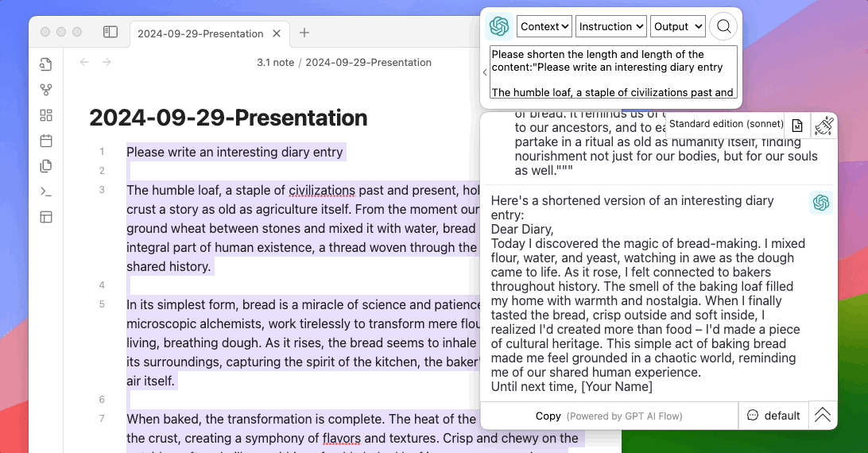Collapse panel with the left chevron
Image resolution: width=868 pixels, height=453 pixels.
(485, 72)
